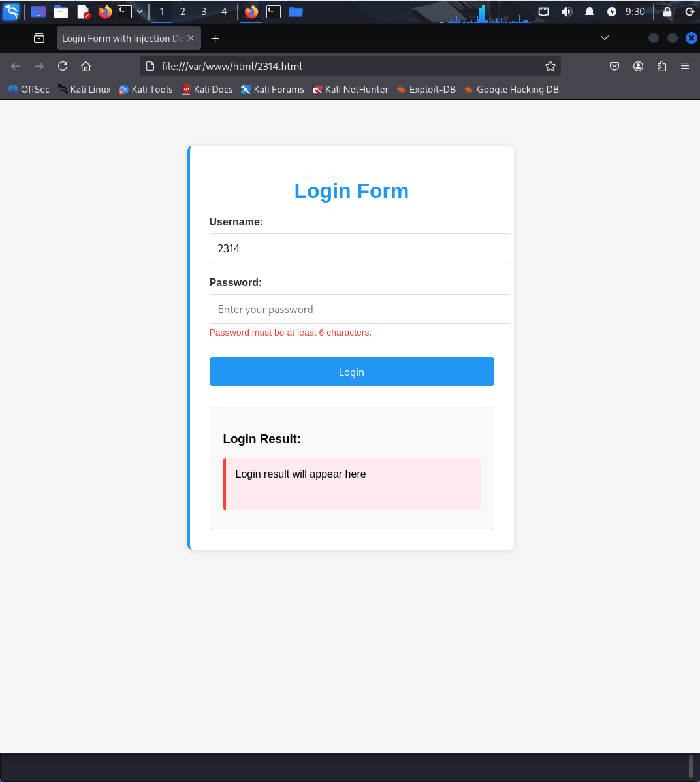Open the Kali Linux bookmark
The width and height of the screenshot is (700, 782).
click(84, 90)
